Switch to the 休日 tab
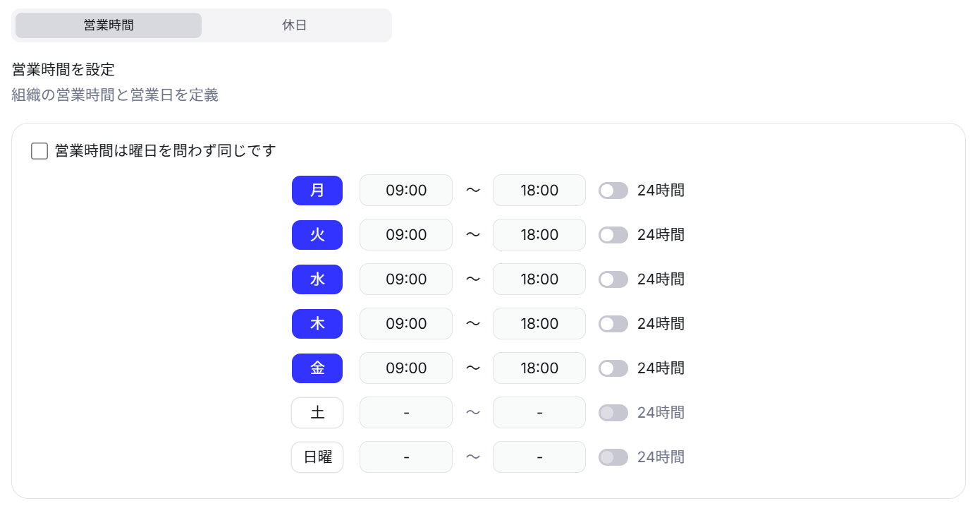Image resolution: width=980 pixels, height=513 pixels. (x=295, y=25)
